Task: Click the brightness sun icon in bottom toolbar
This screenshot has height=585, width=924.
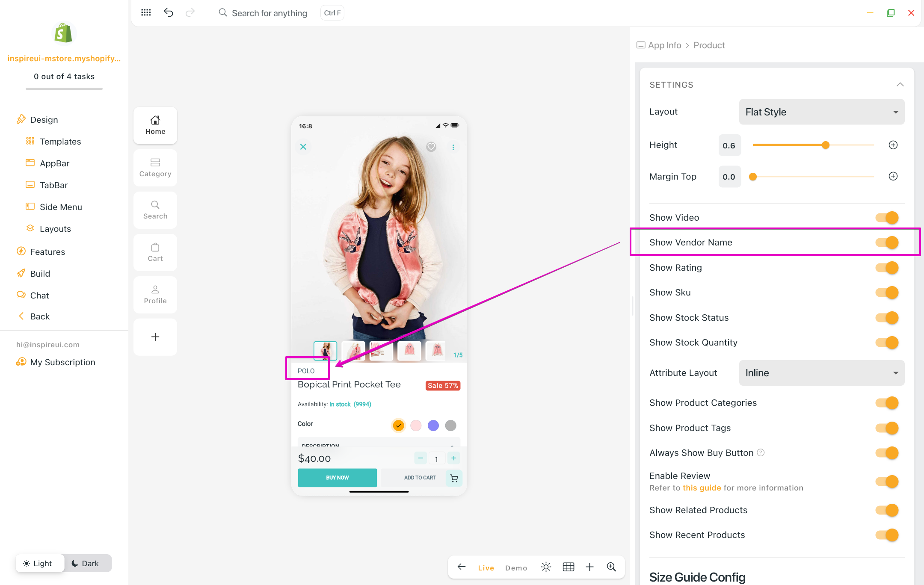Action: [545, 567]
